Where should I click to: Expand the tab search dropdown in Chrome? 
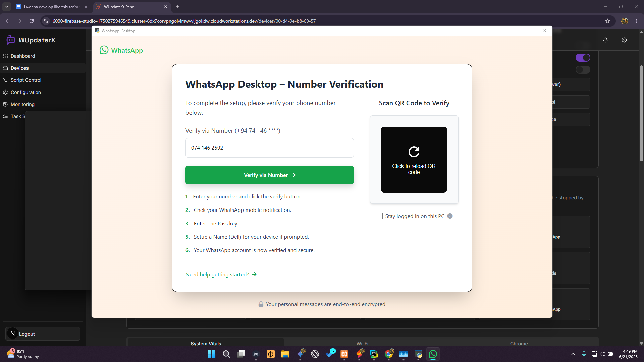6,7
